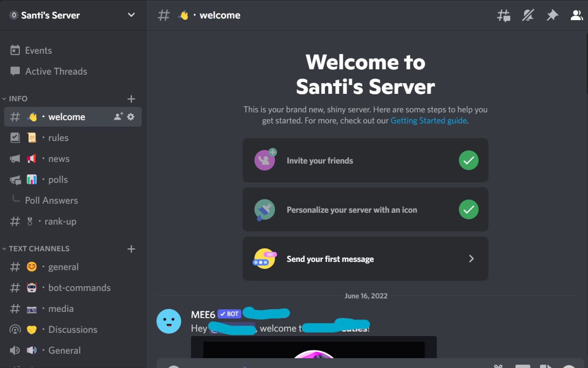This screenshot has height=368, width=588.
Task: Click the Hi chat bubble icon
Action: click(264, 258)
